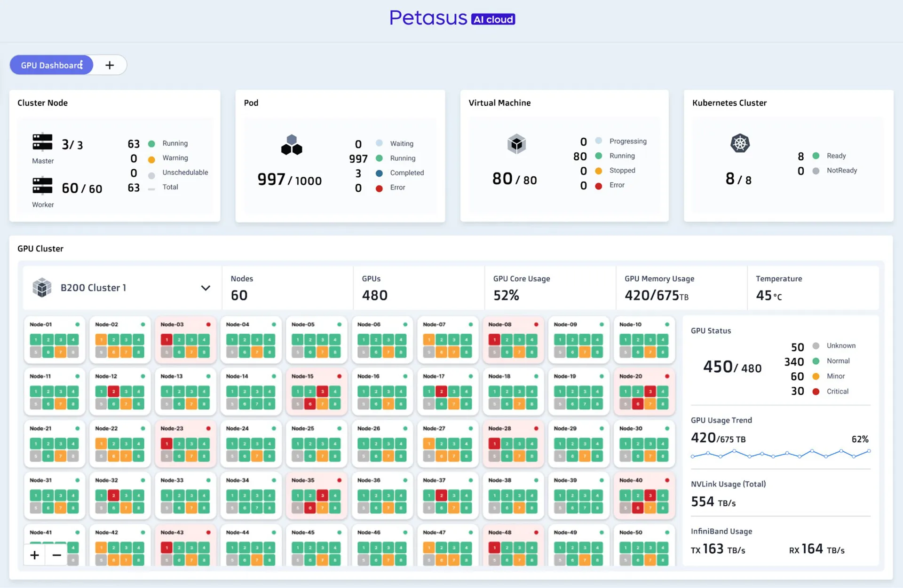Click the B200 Cluster 1 cube icon
This screenshot has width=903, height=588.
pyautogui.click(x=42, y=288)
